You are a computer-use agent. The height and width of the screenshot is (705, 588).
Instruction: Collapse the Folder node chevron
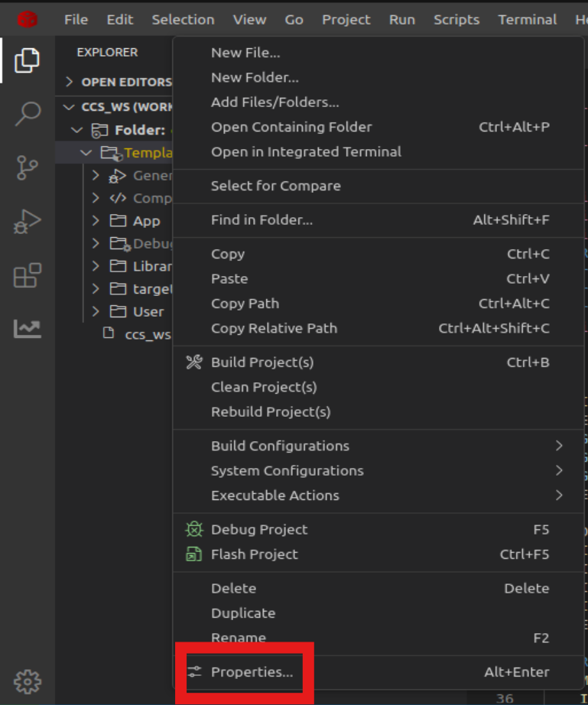tap(77, 131)
